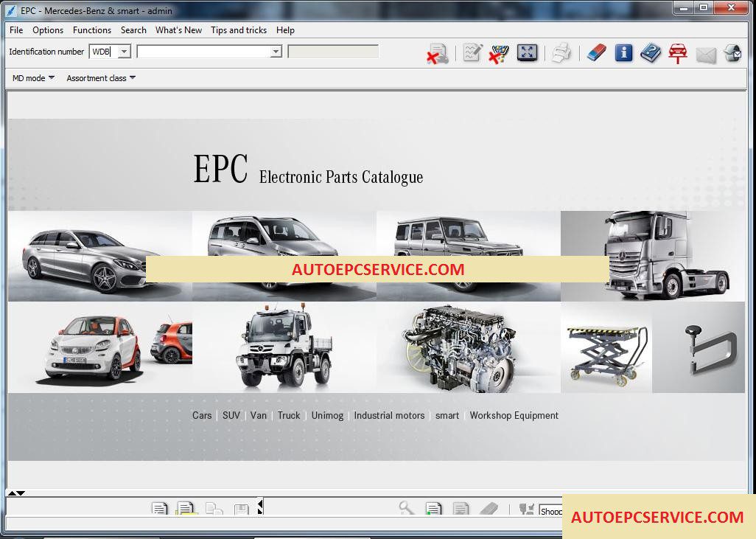The height and width of the screenshot is (539, 756).
Task: Click the smart car image
Action: pos(100,347)
